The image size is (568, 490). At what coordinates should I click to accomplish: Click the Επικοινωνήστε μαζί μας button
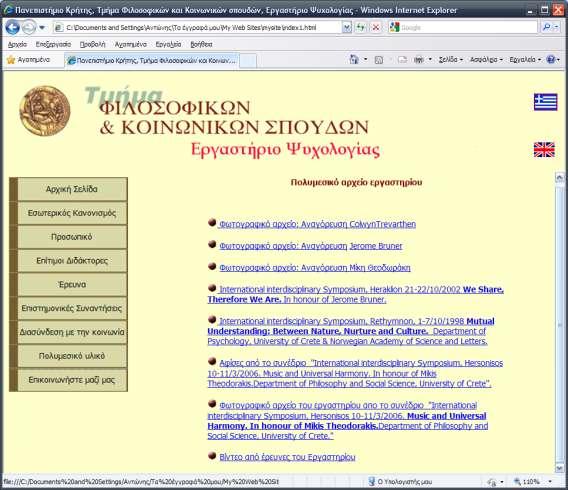click(x=72, y=380)
